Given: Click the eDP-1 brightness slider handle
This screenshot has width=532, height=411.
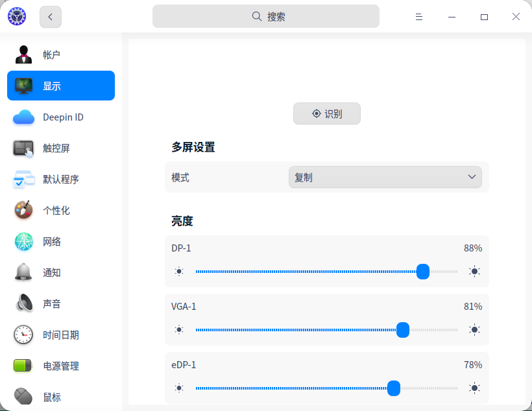Looking at the screenshot, I should pos(394,388).
